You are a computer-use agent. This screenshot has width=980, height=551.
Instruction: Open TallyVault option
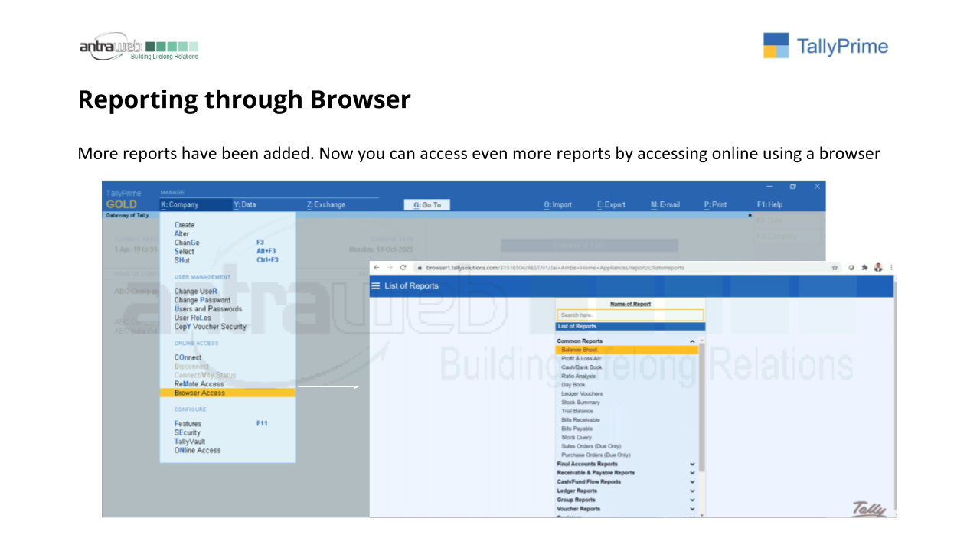point(189,442)
